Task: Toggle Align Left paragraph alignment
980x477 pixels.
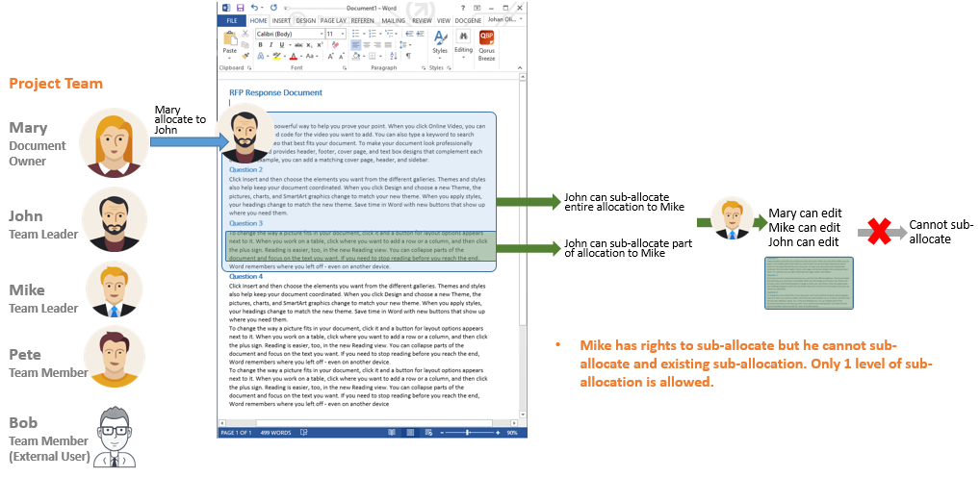Action: coord(355,45)
